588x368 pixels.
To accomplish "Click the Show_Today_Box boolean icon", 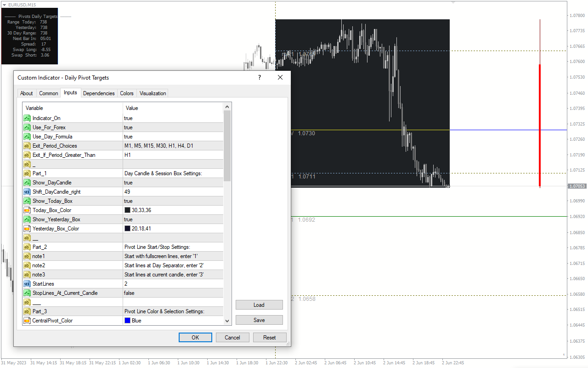I will [27, 201].
